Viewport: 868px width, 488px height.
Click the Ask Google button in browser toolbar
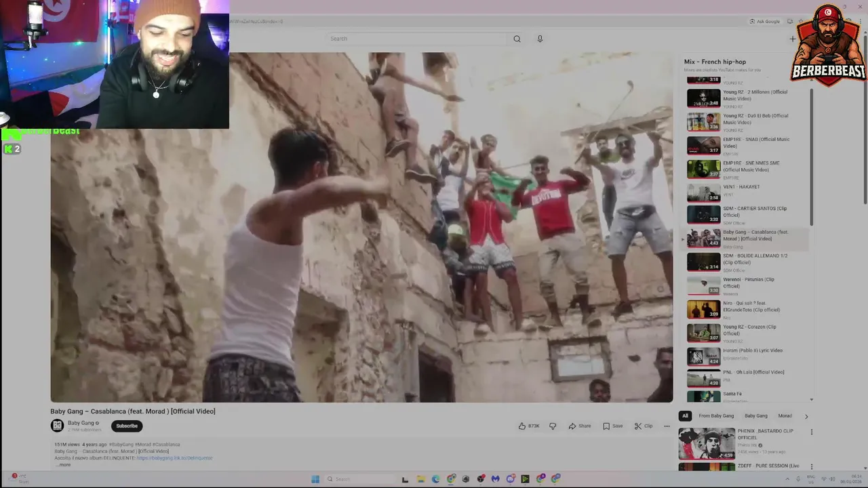(x=765, y=21)
